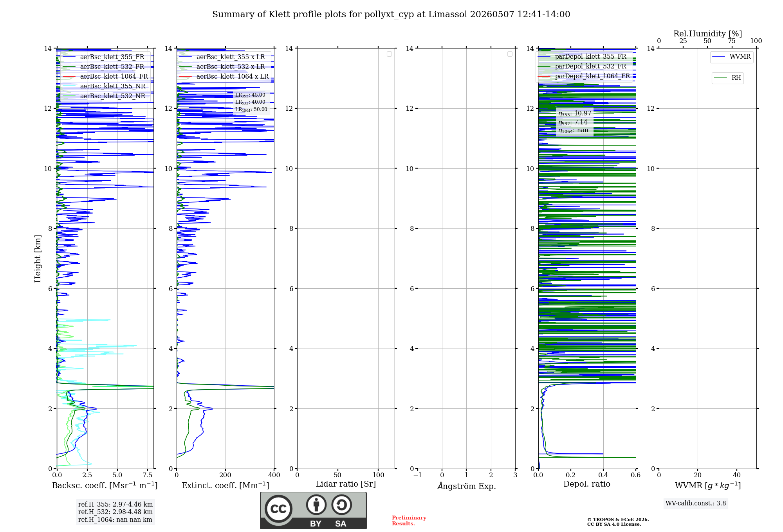Click the ref.H_532: 2.98-4.48 km text

tap(115, 512)
